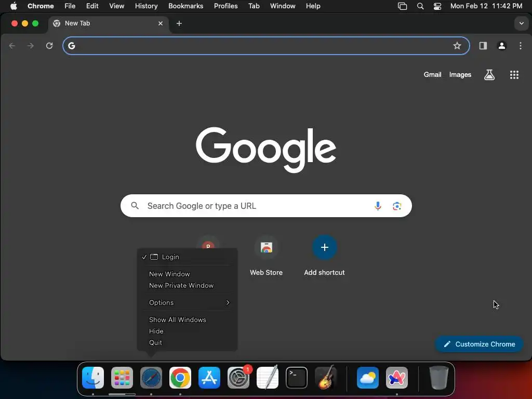
Task: Select the checked Login window entry
Action: (187, 257)
